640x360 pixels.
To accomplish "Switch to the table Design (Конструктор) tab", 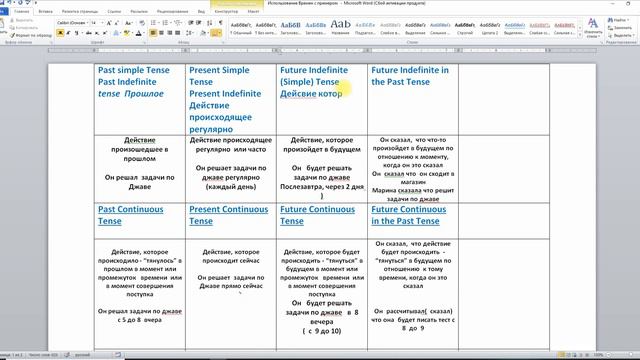I will pyautogui.click(x=226, y=11).
